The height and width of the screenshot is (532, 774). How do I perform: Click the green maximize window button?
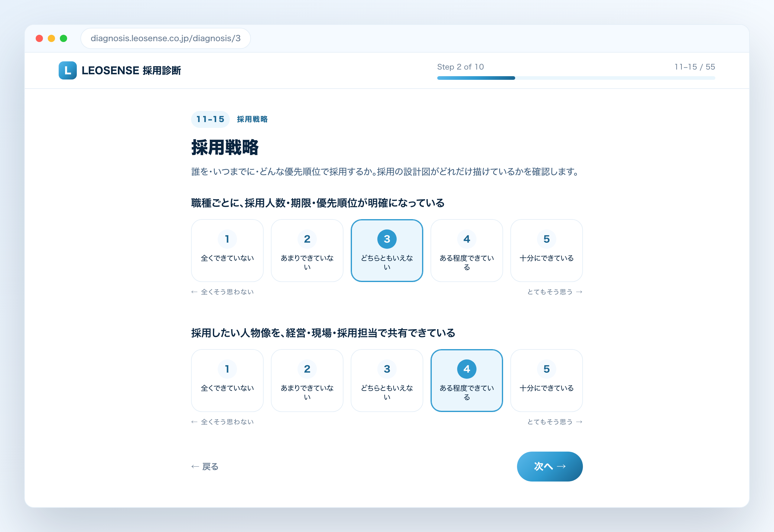click(63, 38)
